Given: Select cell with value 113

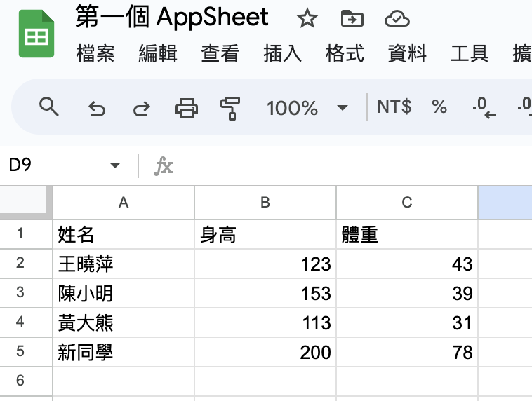Looking at the screenshot, I should click(265, 322).
